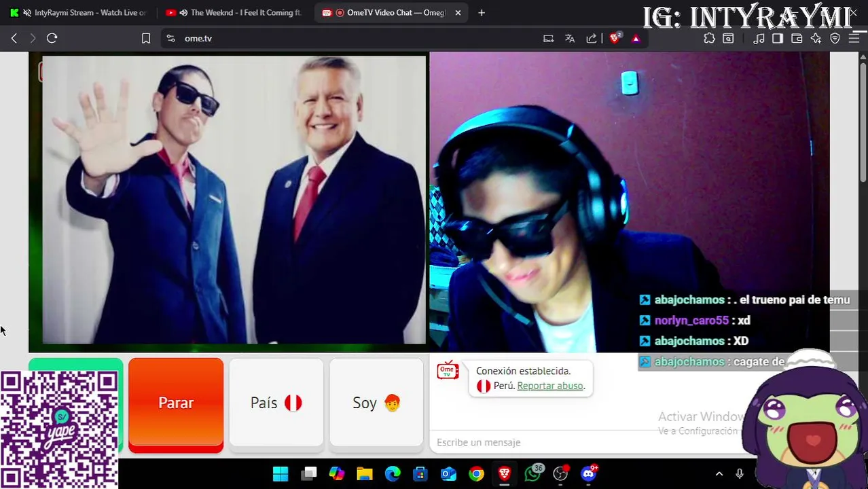The width and height of the screenshot is (868, 489).
Task: Reload the ome.tv page
Action: point(52,39)
